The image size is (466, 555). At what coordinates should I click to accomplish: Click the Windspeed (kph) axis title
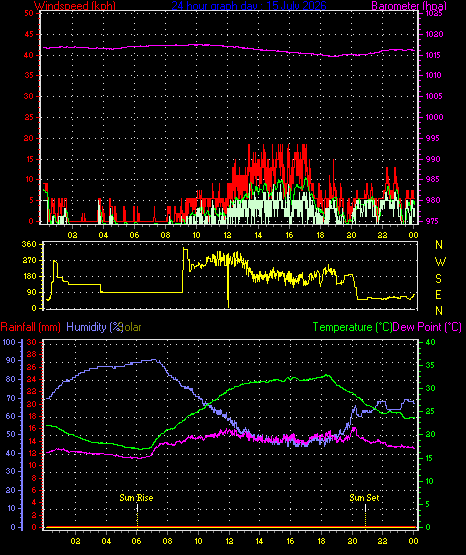[75, 5]
